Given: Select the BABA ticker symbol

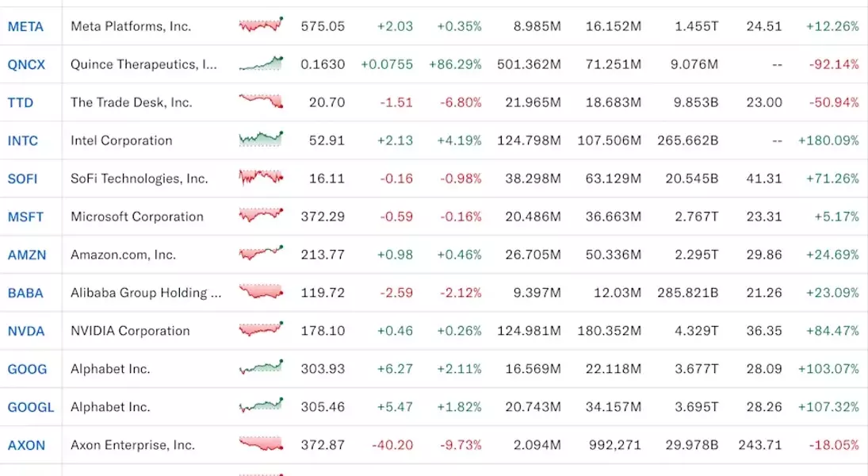Looking at the screenshot, I should (x=25, y=293).
